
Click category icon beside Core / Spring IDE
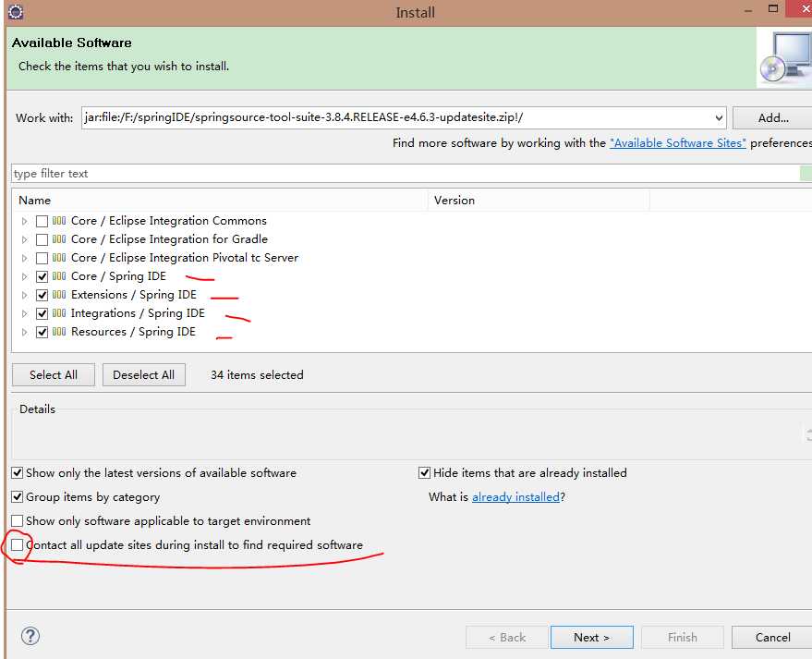pyautogui.click(x=59, y=276)
